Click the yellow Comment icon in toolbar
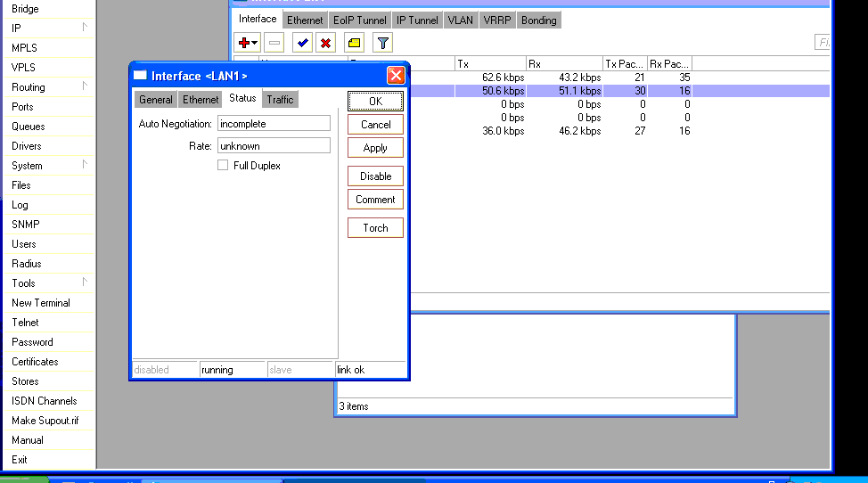The image size is (868, 483). (x=354, y=43)
